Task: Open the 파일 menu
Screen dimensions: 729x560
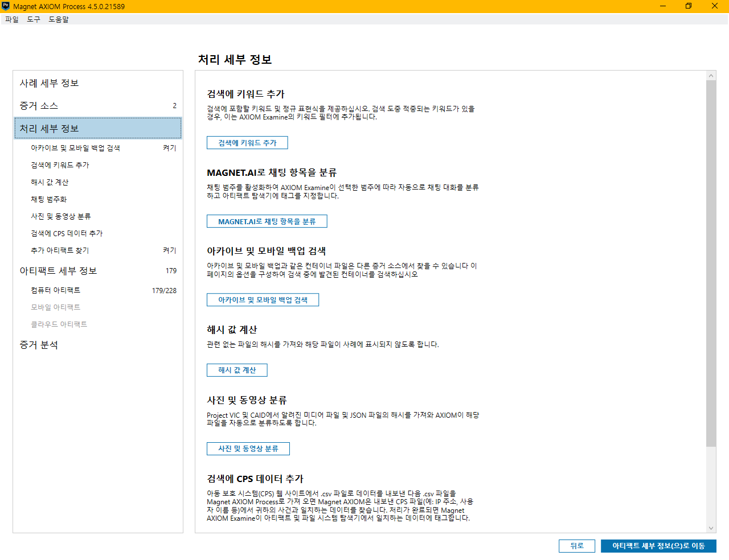Action: tap(11, 19)
